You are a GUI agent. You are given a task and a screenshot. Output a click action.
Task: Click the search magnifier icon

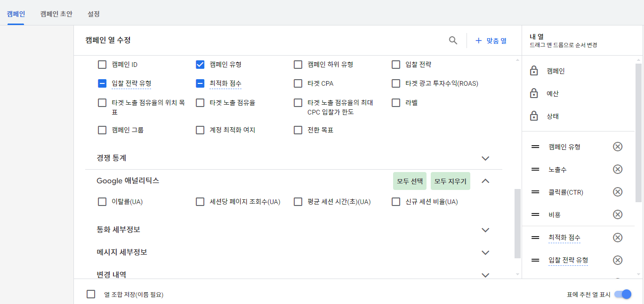click(453, 41)
